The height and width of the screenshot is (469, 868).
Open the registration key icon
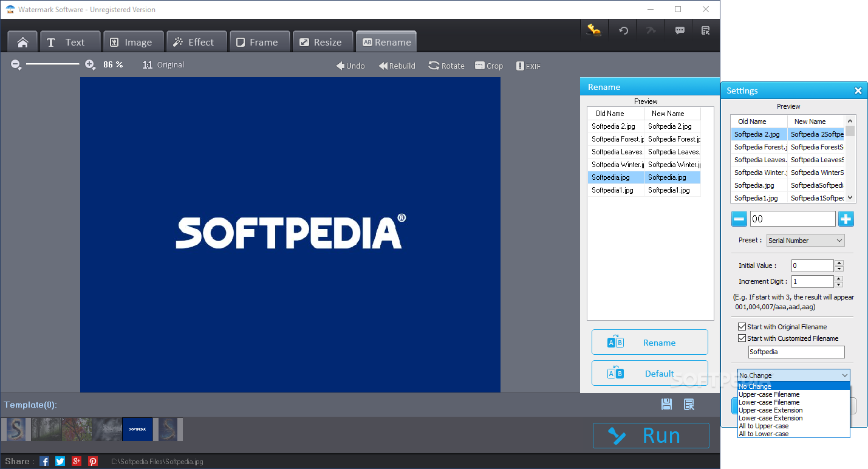coord(594,30)
